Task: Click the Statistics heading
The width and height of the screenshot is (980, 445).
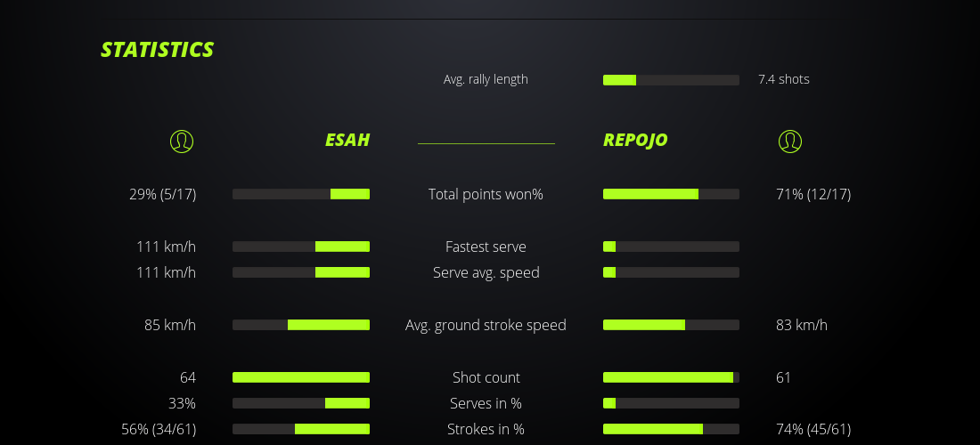Action: [158, 50]
